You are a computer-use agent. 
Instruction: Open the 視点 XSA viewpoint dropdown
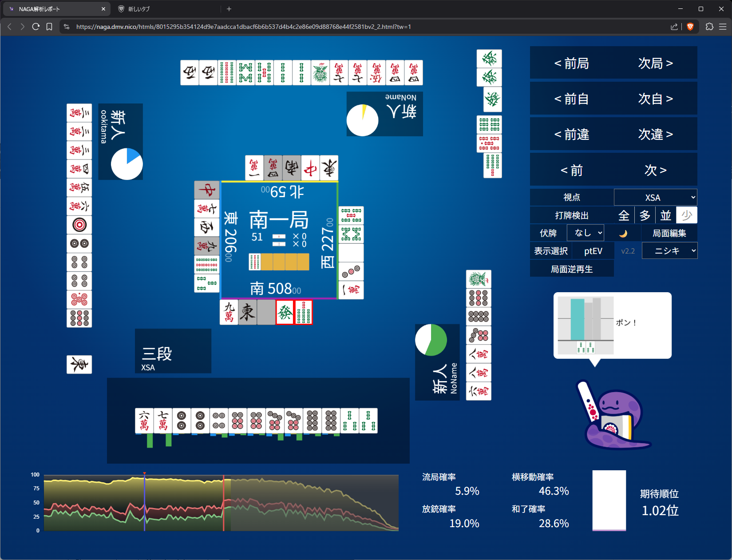click(x=655, y=198)
